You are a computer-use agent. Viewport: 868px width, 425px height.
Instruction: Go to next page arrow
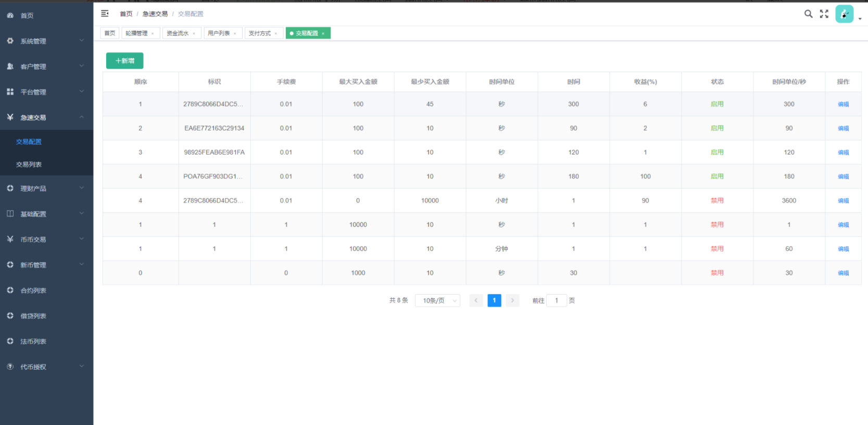[512, 301]
